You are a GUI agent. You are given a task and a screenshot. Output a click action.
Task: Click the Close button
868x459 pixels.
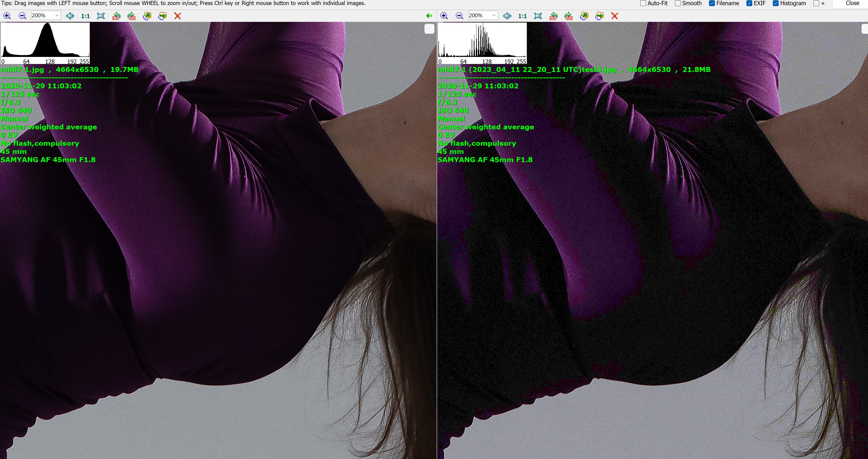852,3
